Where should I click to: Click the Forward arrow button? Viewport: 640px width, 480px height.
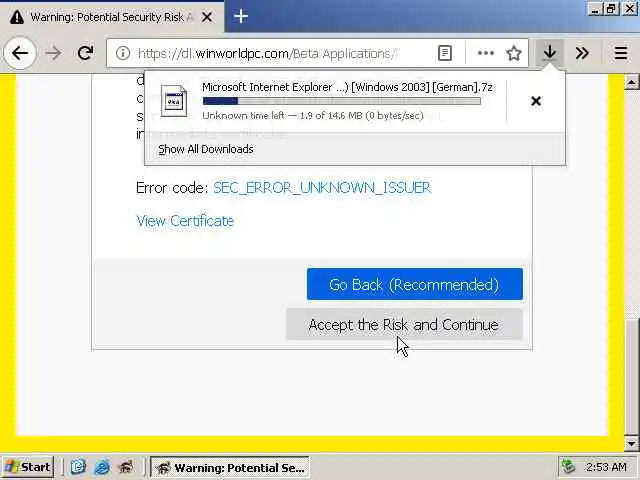click(53, 53)
